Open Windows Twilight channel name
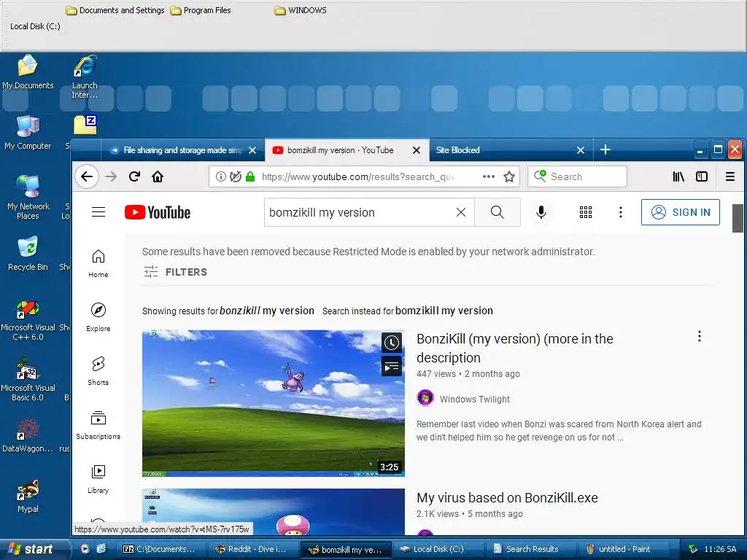747x560 pixels. pyautogui.click(x=474, y=399)
